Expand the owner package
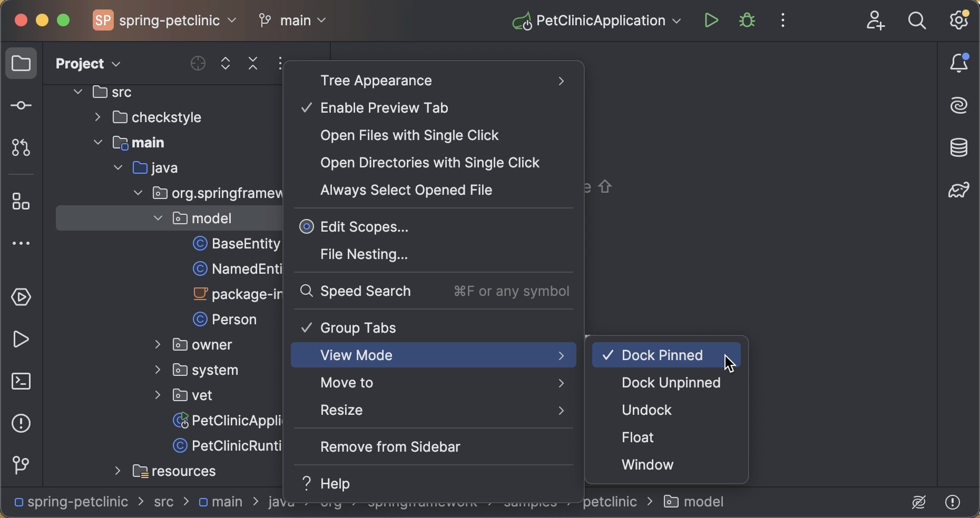Viewport: 980px width, 518px height. pyautogui.click(x=157, y=345)
